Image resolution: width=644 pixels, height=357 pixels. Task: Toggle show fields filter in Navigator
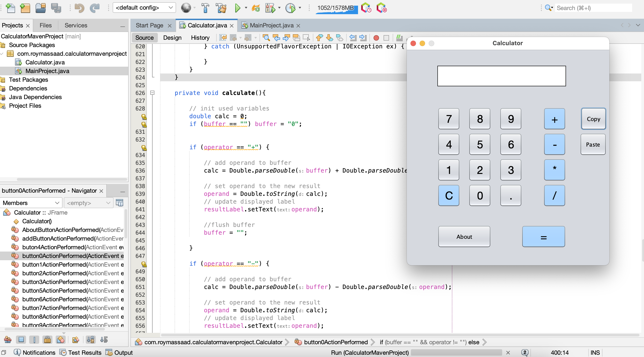click(x=21, y=339)
